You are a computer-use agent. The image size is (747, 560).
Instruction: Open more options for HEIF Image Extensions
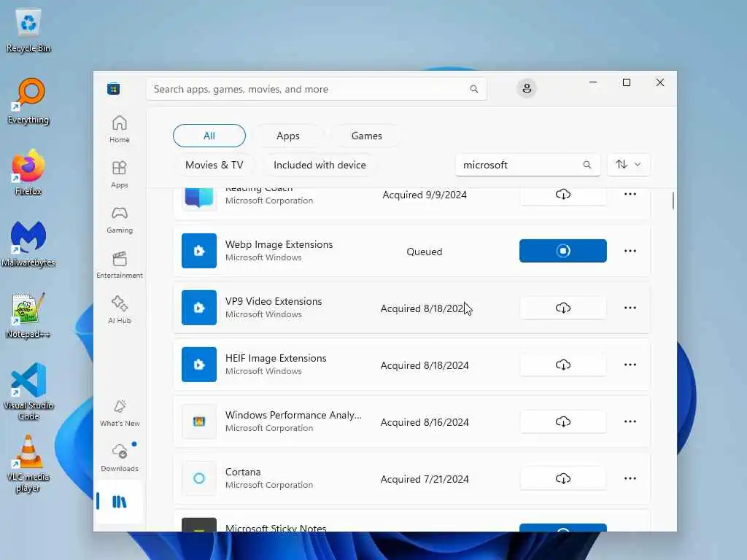630,365
